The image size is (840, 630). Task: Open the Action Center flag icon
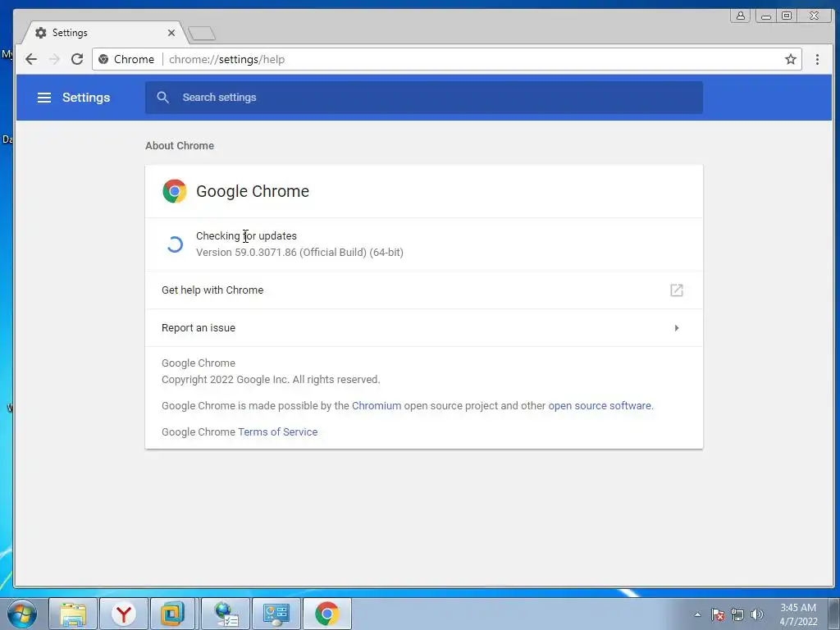pos(718,614)
